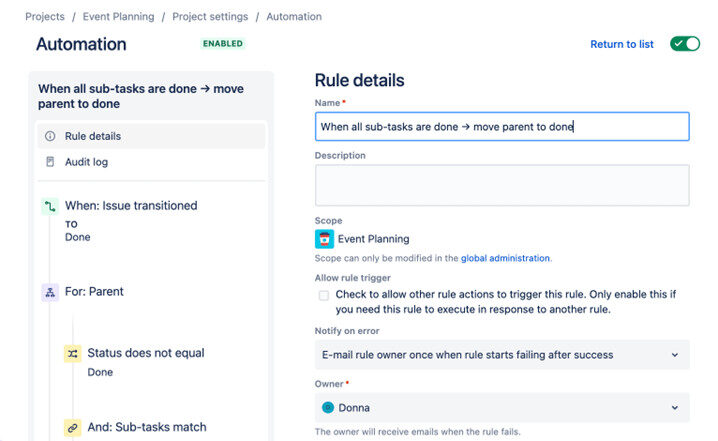Click the Event Planning project calendar icon
Image resolution: width=718 pixels, height=441 pixels.
pos(324,239)
